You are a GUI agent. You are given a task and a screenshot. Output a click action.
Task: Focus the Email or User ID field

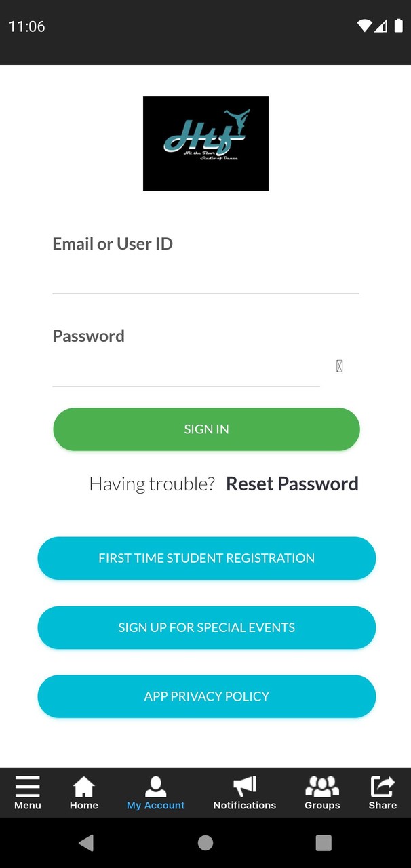(206, 278)
